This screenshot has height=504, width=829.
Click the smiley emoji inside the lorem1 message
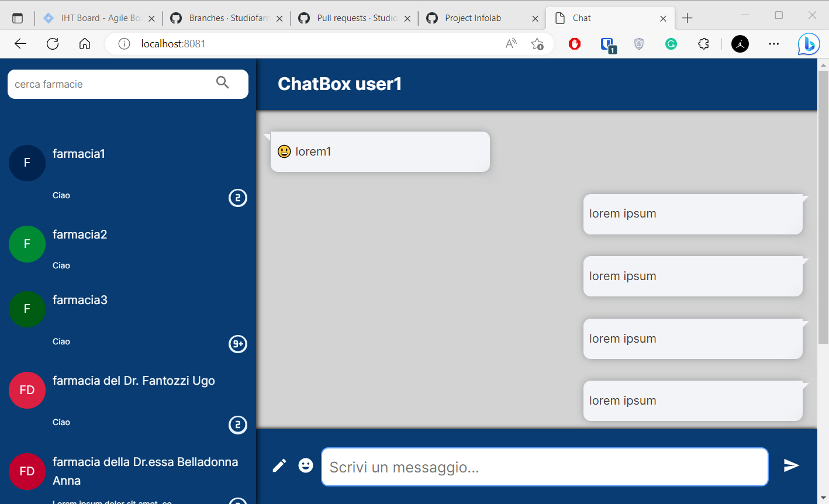[x=284, y=151]
